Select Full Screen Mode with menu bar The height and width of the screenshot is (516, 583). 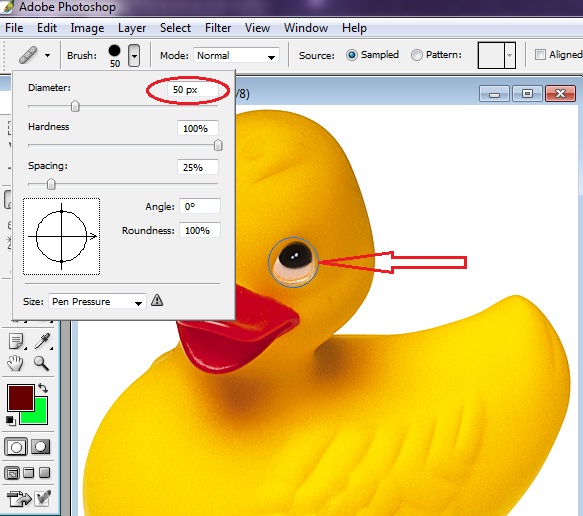pos(29,473)
